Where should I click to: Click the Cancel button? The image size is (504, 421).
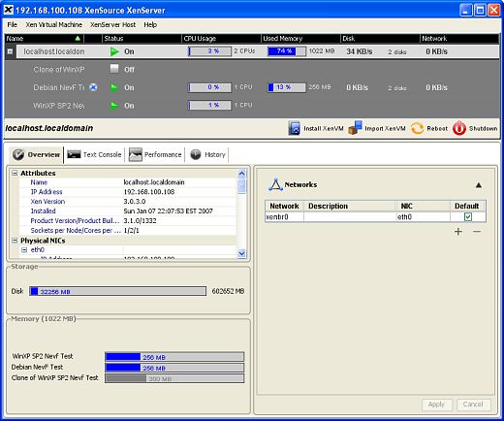pos(473,405)
